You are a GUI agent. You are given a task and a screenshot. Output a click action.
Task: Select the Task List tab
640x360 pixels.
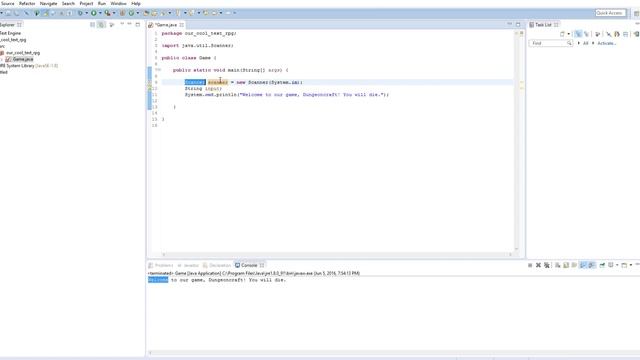[543, 25]
